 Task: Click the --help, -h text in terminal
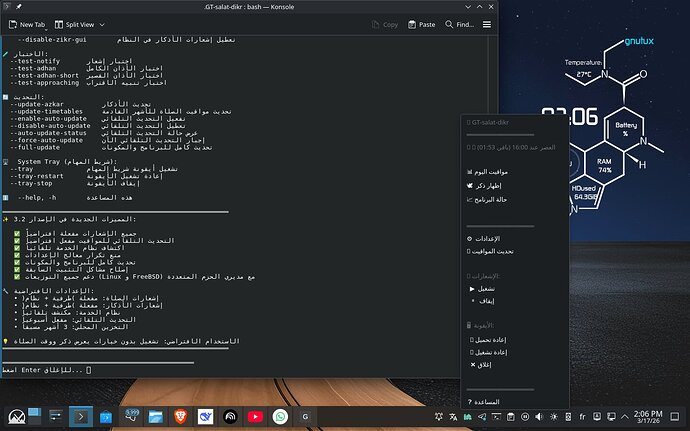37,198
